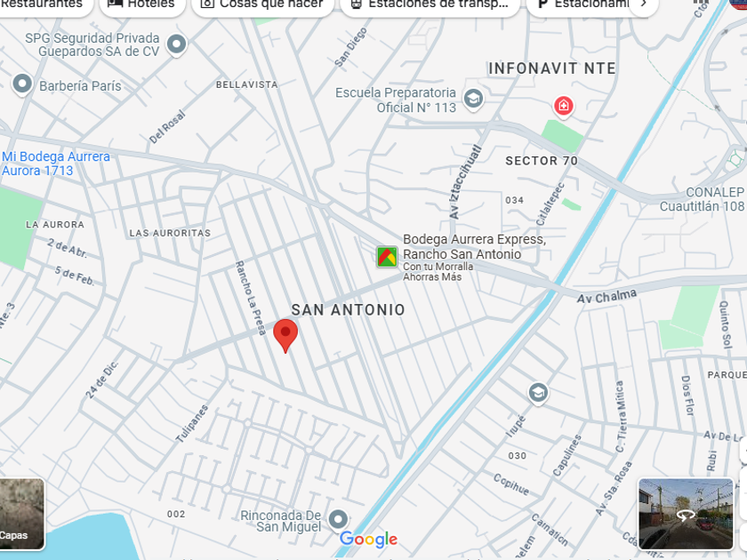Click the Barbería París place pin
747x560 pixels.
tap(22, 84)
